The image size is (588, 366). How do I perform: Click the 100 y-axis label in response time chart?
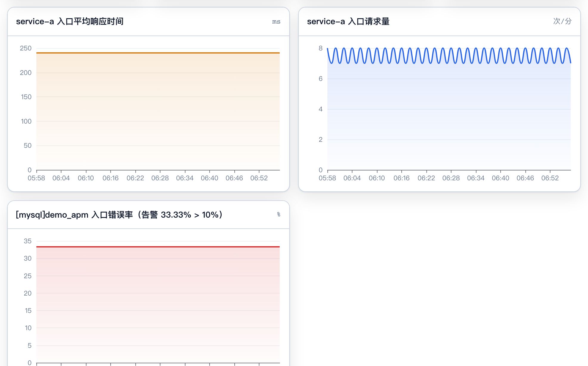click(26, 121)
